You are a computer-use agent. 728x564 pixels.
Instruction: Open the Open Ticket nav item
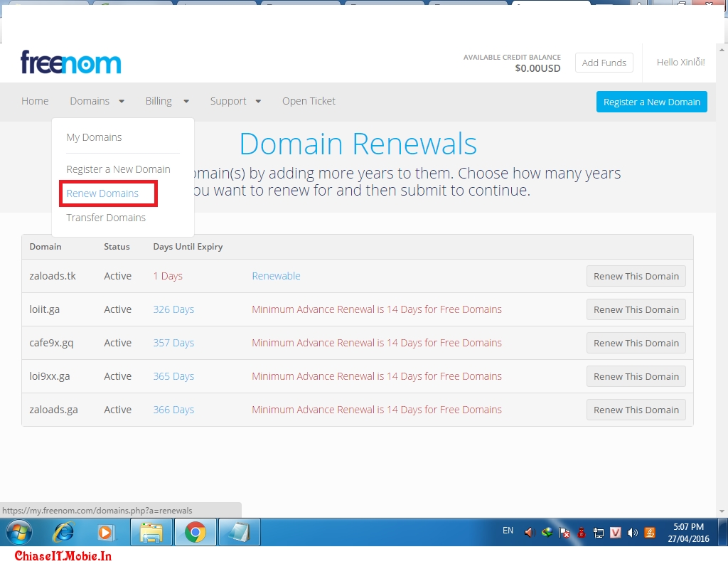309,101
